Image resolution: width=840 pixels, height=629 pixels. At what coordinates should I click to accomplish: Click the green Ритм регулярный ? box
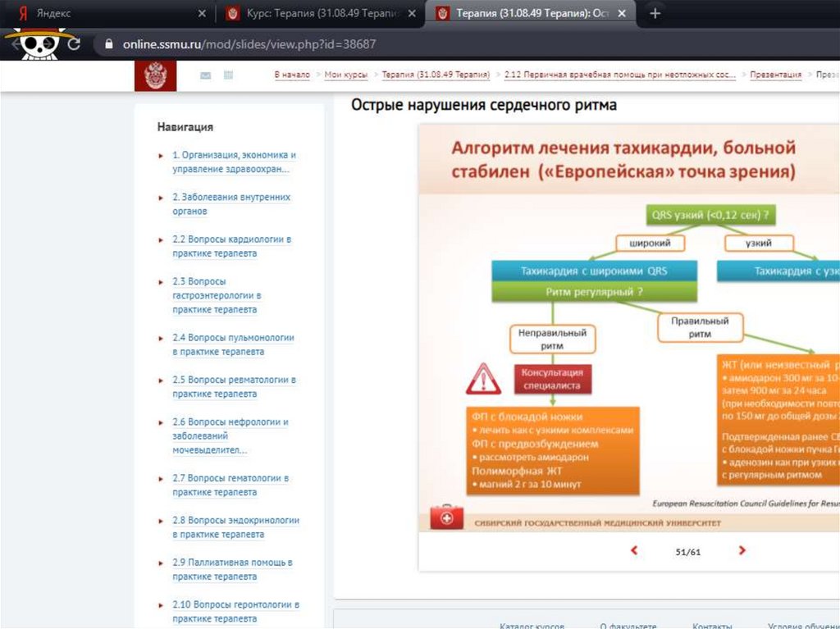594,292
